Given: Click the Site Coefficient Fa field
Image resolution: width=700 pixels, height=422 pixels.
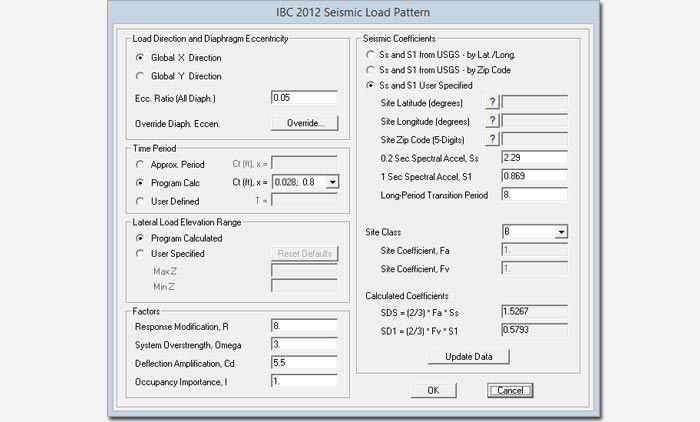Looking at the screenshot, I should 535,250.
